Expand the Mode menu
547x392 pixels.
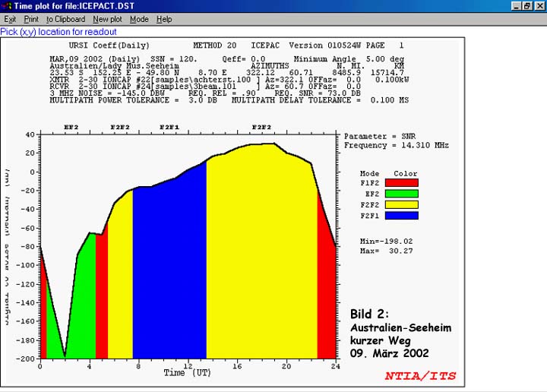pyautogui.click(x=139, y=19)
